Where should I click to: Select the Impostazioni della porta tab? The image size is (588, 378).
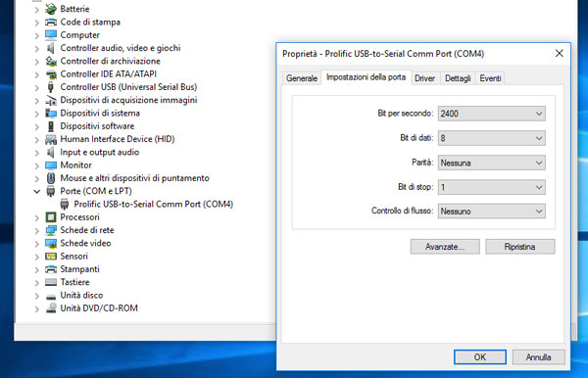pos(366,77)
